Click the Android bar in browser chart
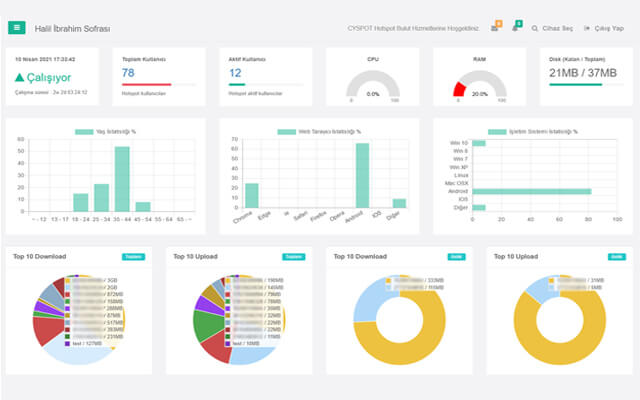 (x=362, y=176)
